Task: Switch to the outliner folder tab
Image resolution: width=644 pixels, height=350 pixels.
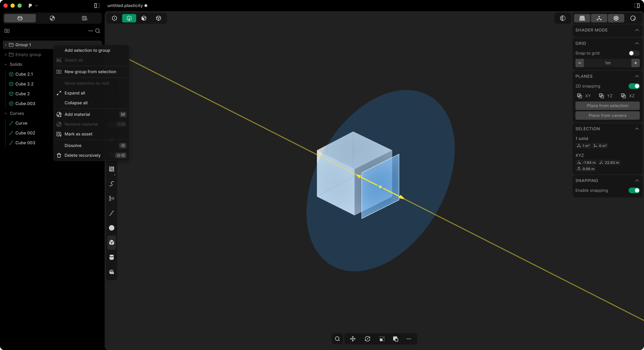Action: coord(20,18)
